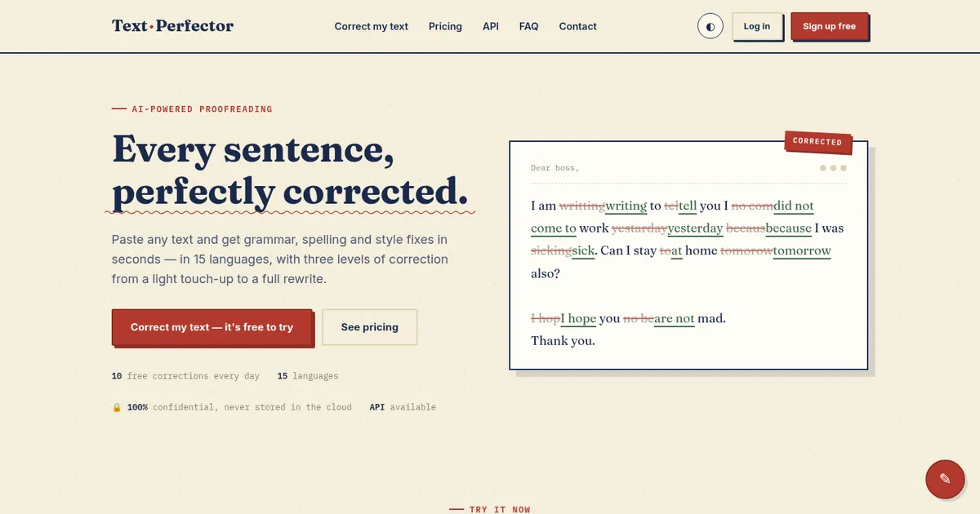Image resolution: width=980 pixels, height=514 pixels.
Task: Go to the Pricing page
Action: coord(445,26)
